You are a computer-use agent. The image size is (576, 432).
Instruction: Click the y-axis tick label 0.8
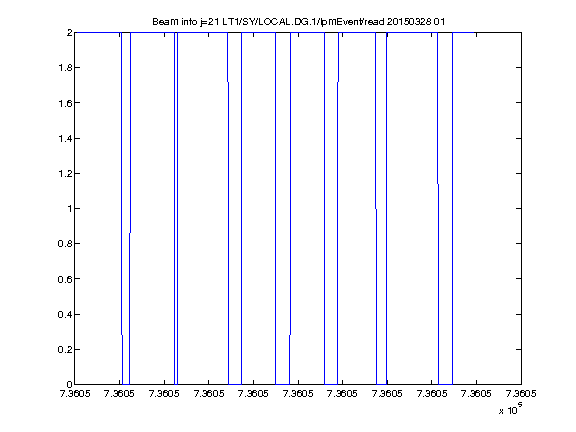click(65, 244)
